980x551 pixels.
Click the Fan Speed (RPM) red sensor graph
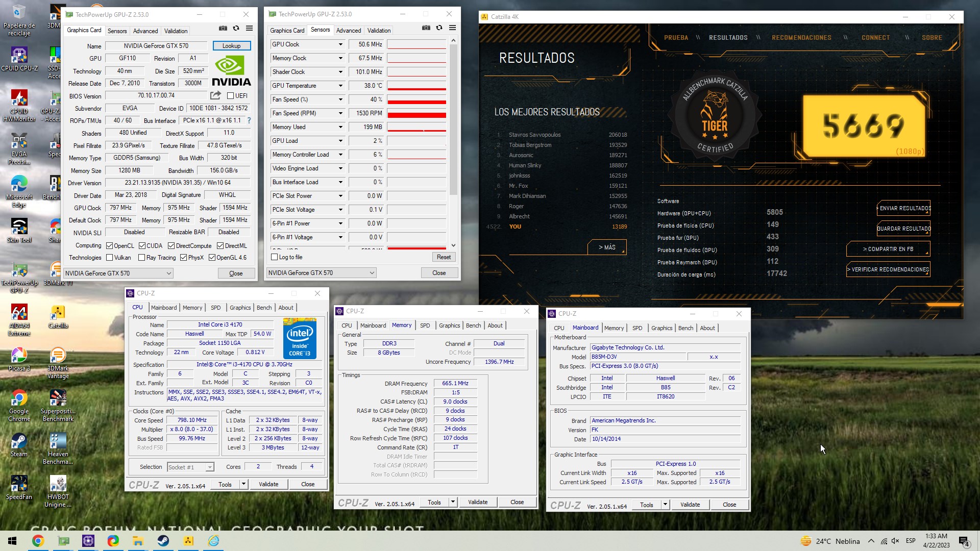(416, 113)
